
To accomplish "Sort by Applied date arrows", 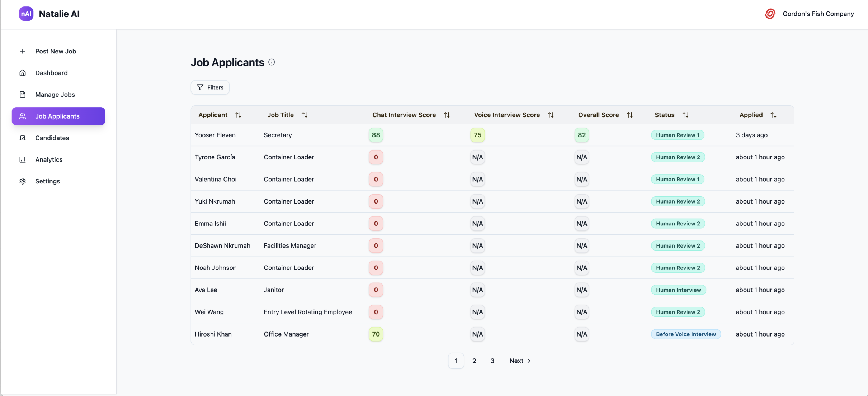I will (x=773, y=115).
